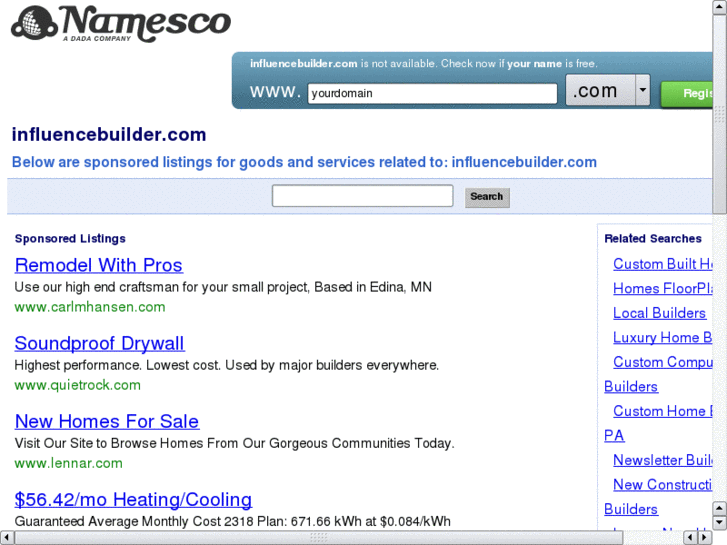The height and width of the screenshot is (545, 727).
Task: Visit www.quietrock.com link
Action: coord(77,385)
